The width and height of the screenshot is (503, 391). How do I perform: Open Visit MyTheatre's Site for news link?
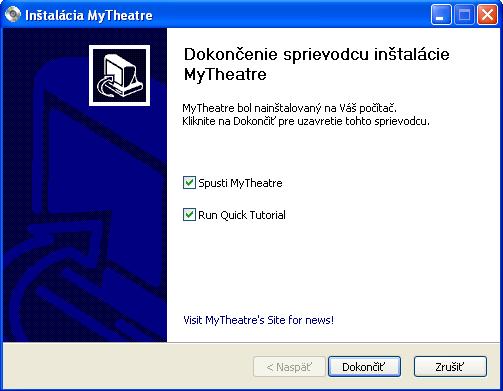[x=258, y=320]
